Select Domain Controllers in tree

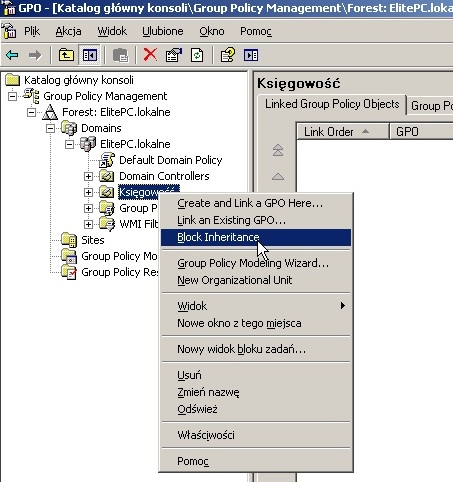pyautogui.click(x=164, y=176)
